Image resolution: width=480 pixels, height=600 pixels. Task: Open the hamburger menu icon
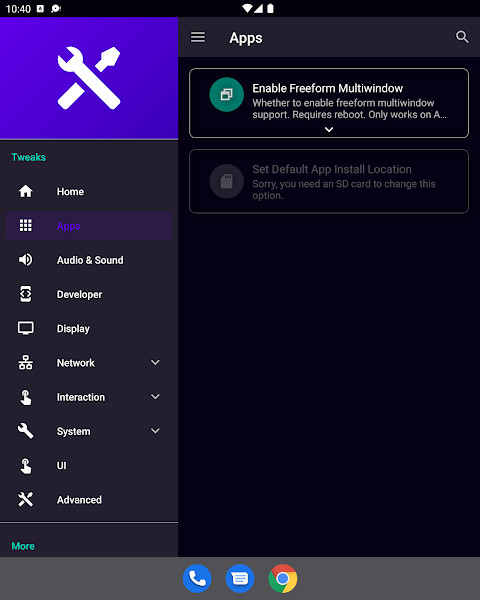coord(198,37)
